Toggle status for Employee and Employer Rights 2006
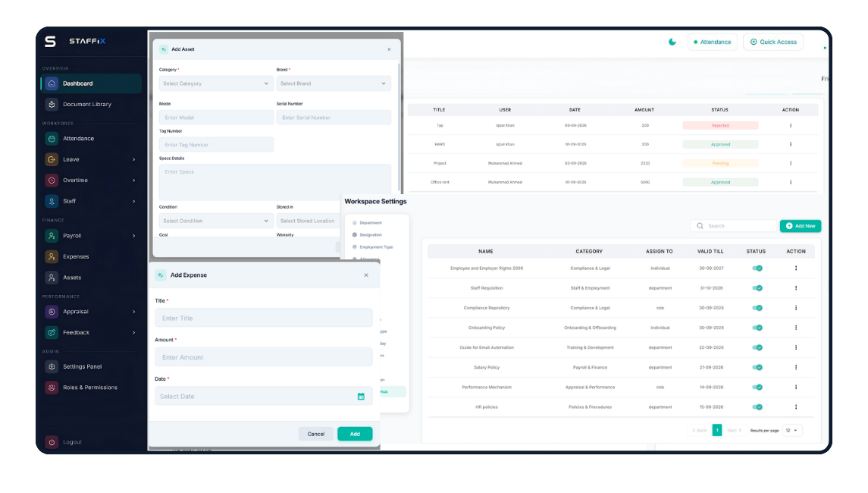The height and width of the screenshot is (493, 868). click(757, 268)
